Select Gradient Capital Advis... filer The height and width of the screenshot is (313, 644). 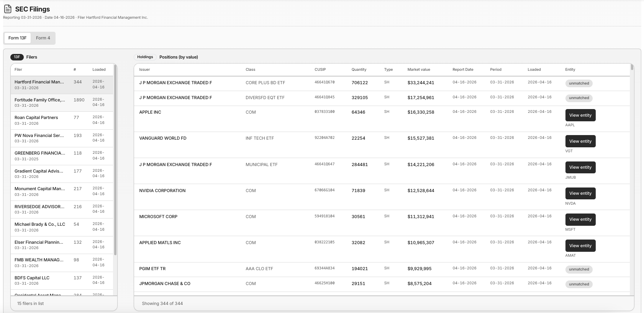pyautogui.click(x=62, y=174)
